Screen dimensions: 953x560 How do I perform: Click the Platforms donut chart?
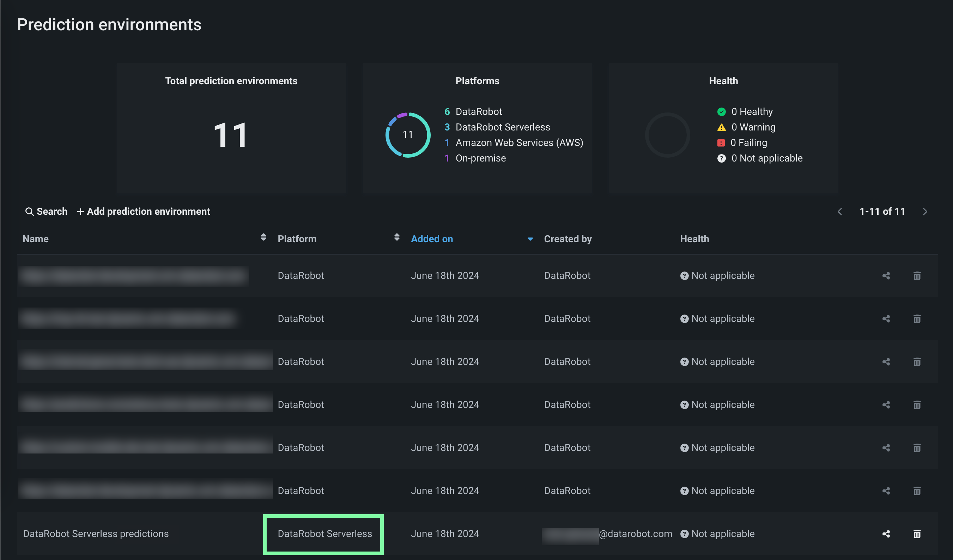point(408,135)
